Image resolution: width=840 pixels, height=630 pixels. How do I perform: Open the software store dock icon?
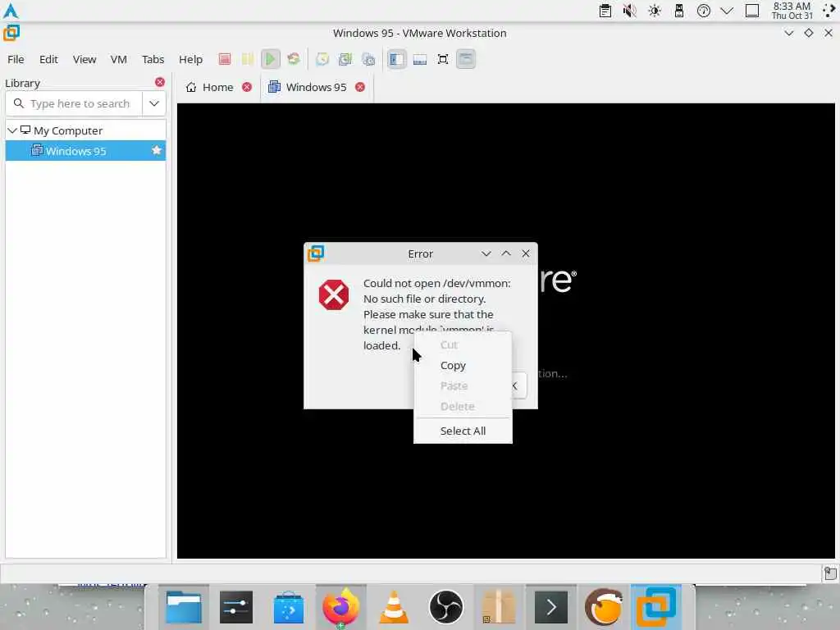pos(289,607)
